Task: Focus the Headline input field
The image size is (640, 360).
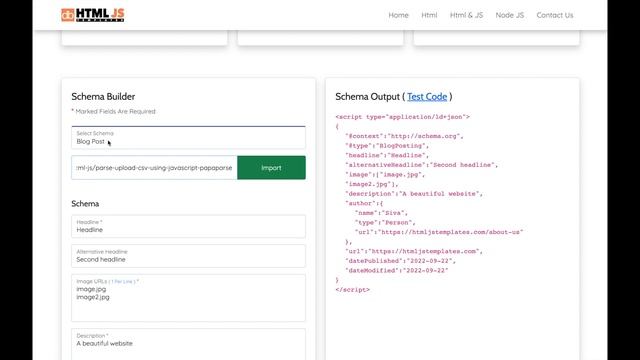Action: click(188, 227)
